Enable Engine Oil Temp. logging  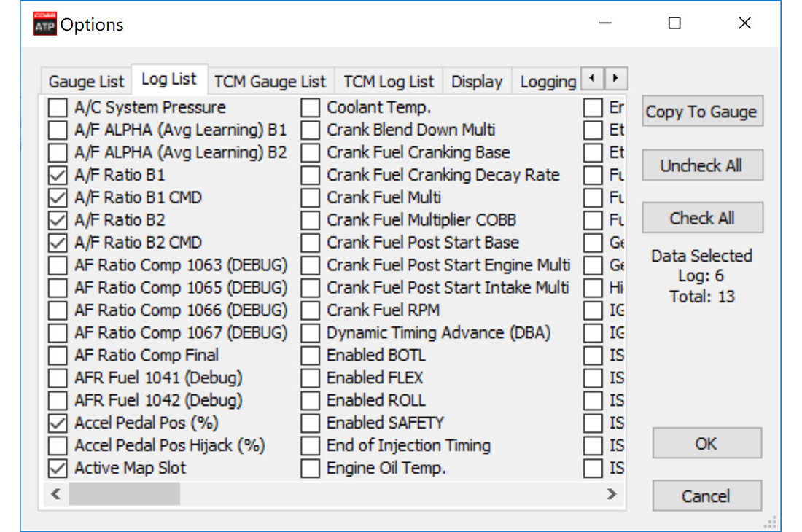pyautogui.click(x=310, y=468)
